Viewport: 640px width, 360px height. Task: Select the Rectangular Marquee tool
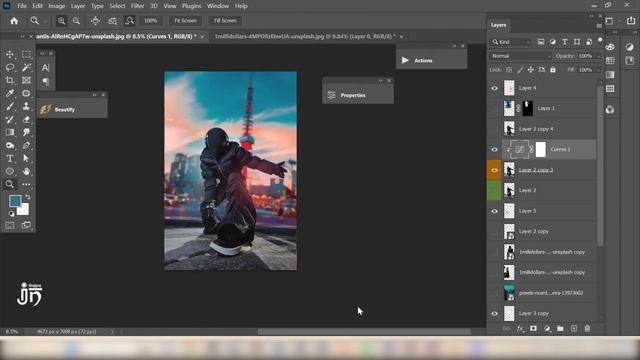pyautogui.click(x=26, y=54)
